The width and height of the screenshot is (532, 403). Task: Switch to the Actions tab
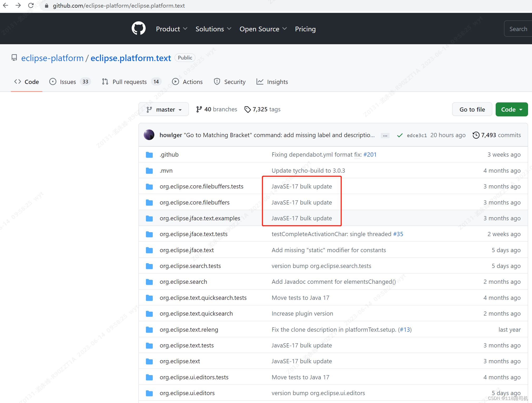pos(187,82)
